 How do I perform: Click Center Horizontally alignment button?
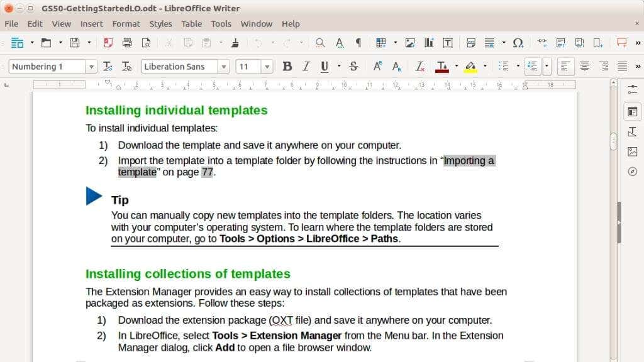pos(585,67)
